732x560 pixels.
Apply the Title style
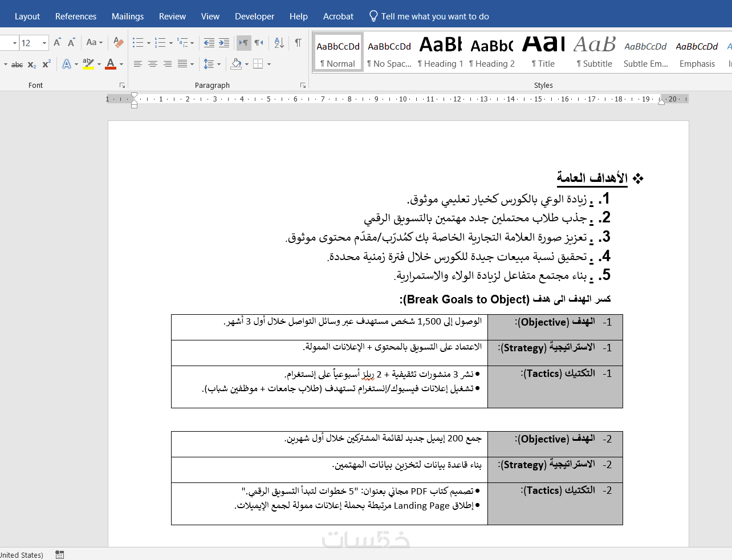click(x=543, y=52)
